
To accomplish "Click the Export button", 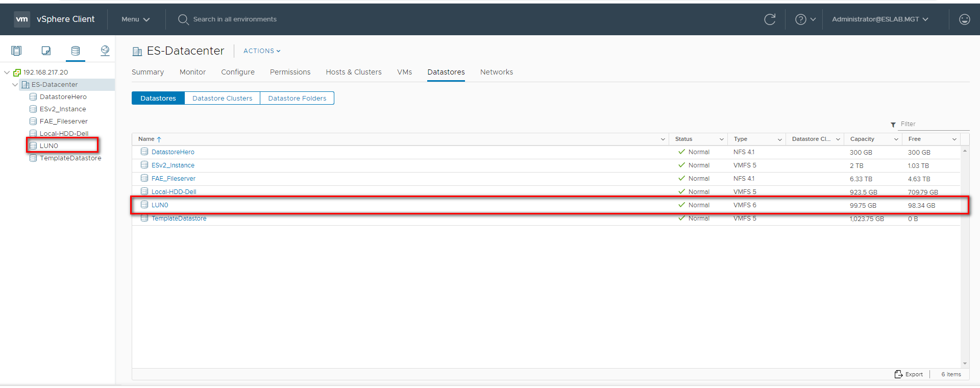I will tap(909, 374).
